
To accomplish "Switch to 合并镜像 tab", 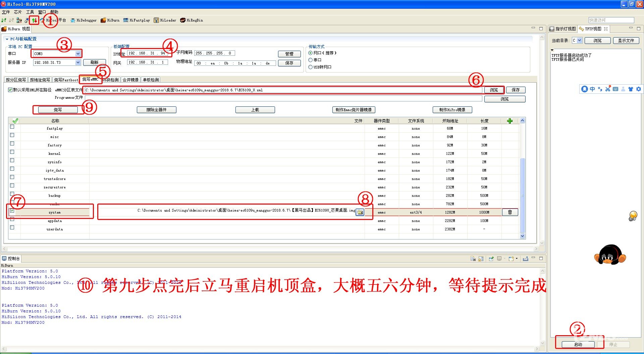I will click(130, 80).
